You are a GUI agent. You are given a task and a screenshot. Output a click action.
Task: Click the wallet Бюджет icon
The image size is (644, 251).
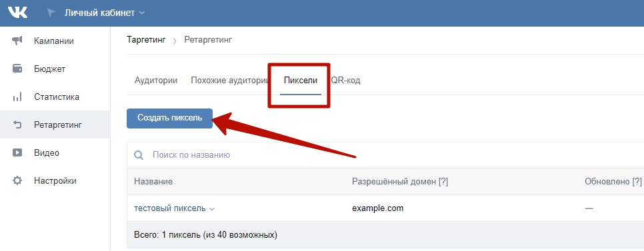coord(17,69)
